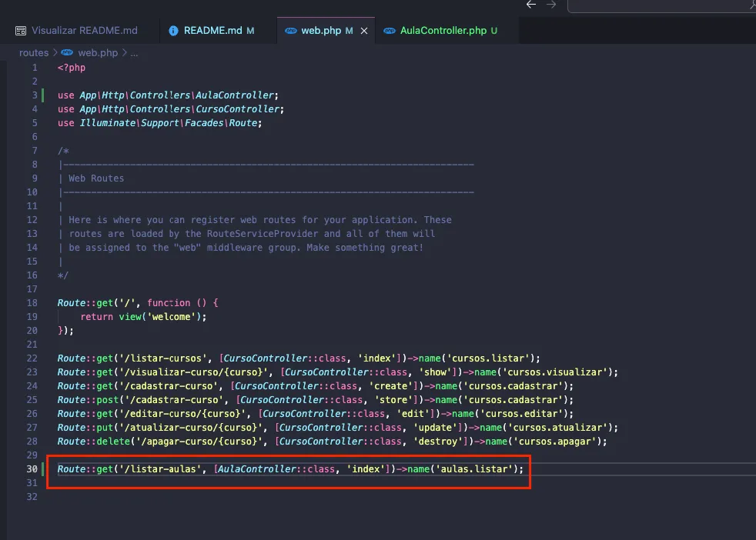The image size is (756, 540).
Task: Click the info icon on README.md tab
Action: tap(173, 31)
